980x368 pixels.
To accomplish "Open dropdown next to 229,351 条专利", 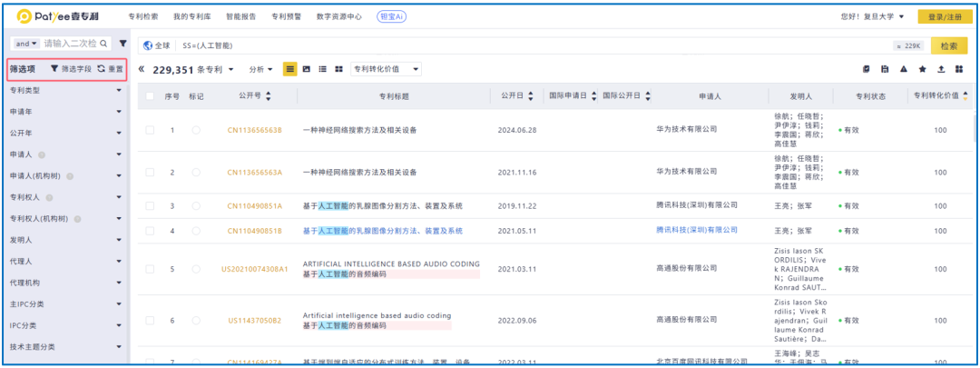I will click(230, 69).
